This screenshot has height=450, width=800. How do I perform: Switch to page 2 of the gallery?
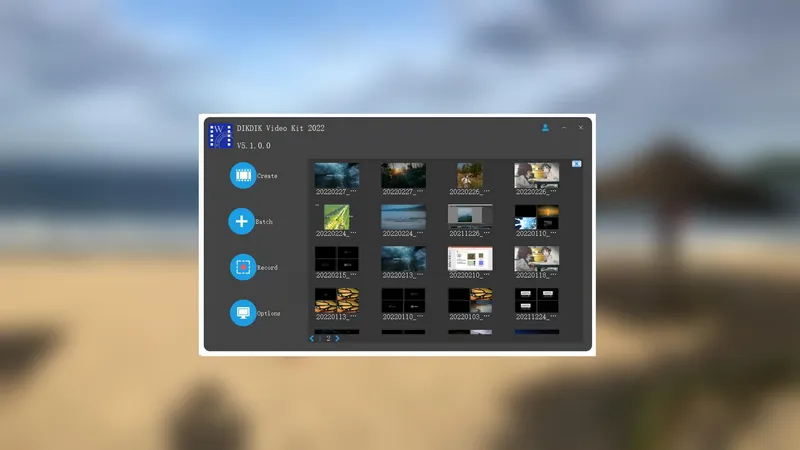pyautogui.click(x=328, y=339)
